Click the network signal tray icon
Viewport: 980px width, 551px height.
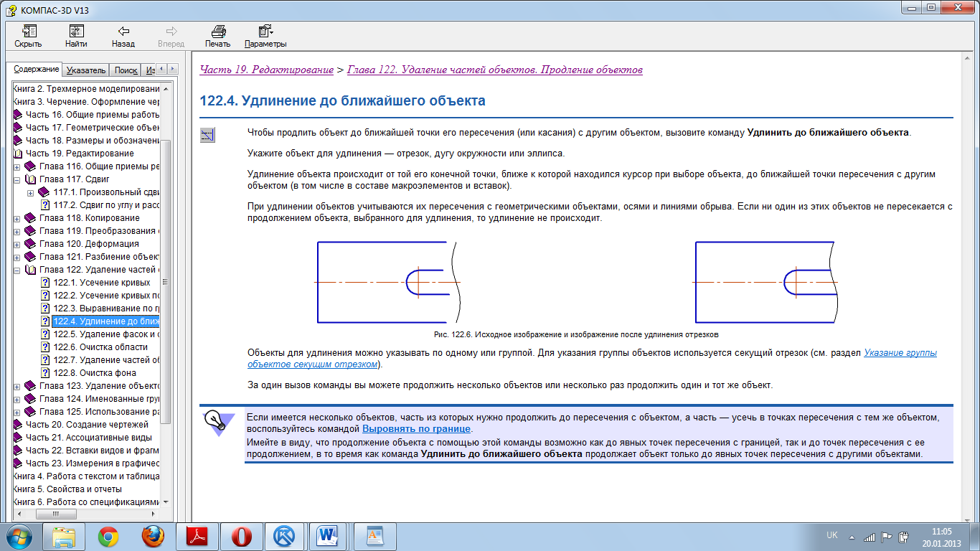870,536
